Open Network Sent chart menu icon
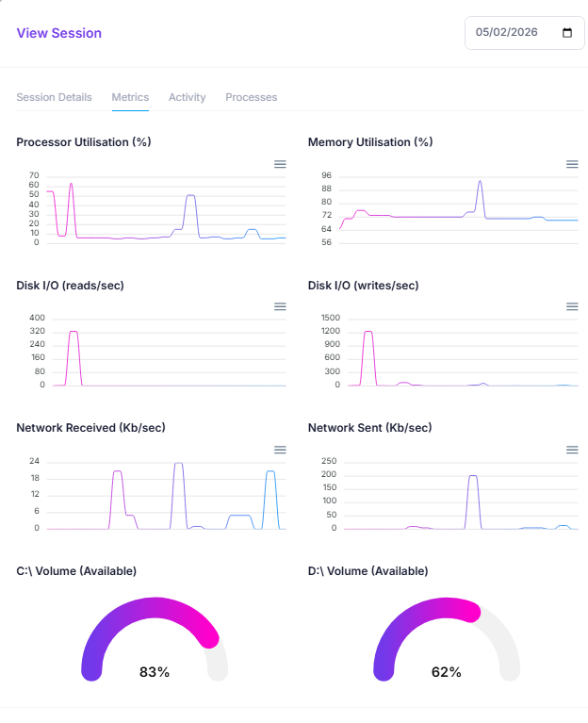Image resolution: width=588 pixels, height=723 pixels. tap(572, 450)
